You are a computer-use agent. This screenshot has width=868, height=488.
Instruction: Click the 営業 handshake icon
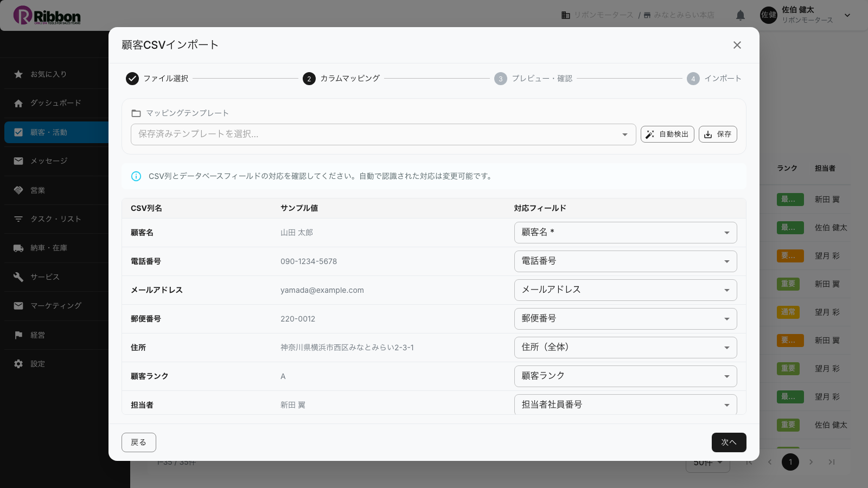[18, 190]
